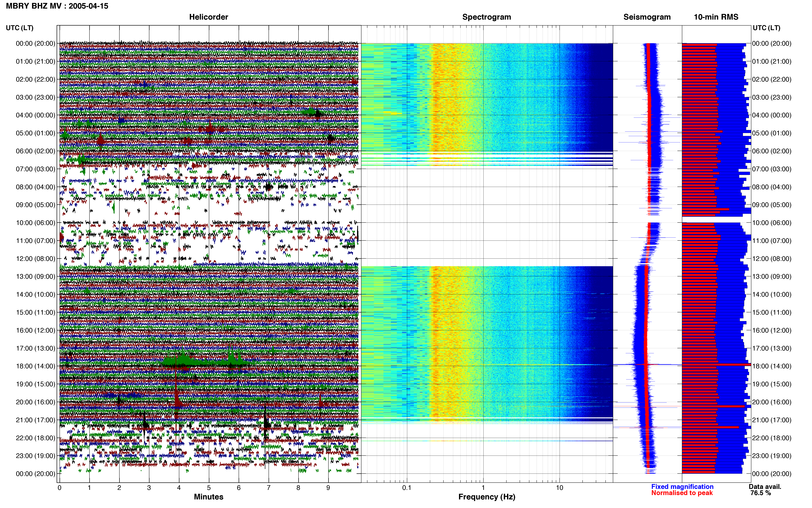Click left time label '01:00 (21:00)'
The image size is (812, 508).
pyautogui.click(x=36, y=61)
